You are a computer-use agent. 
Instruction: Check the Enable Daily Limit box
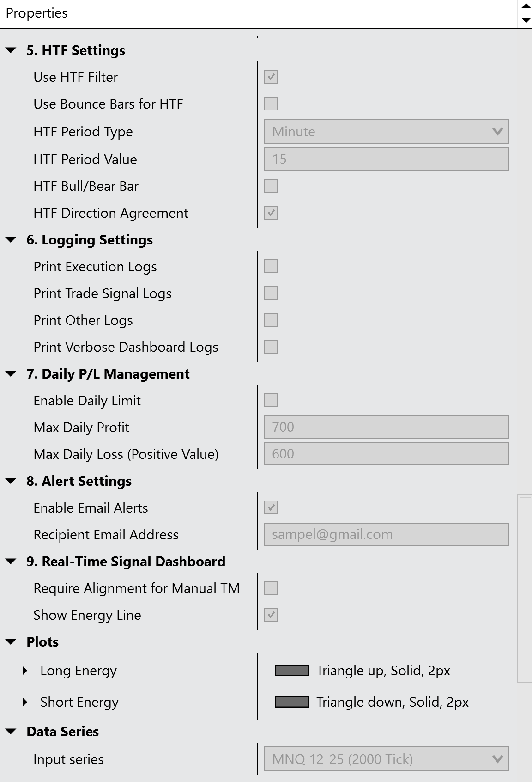pyautogui.click(x=271, y=400)
